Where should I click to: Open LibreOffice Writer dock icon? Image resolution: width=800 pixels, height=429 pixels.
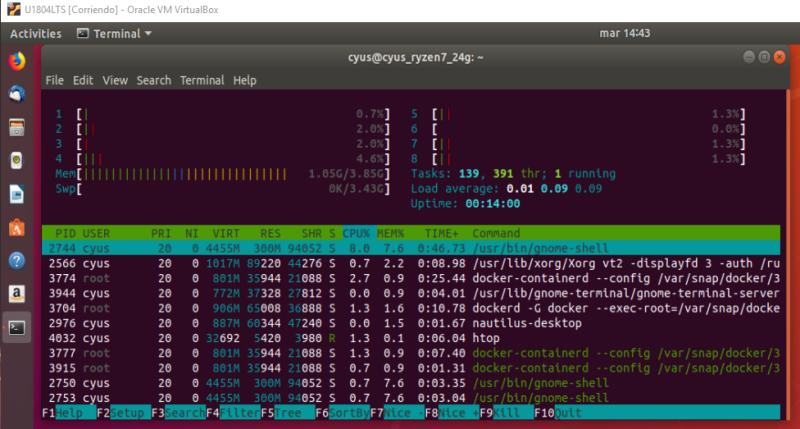pos(17,194)
